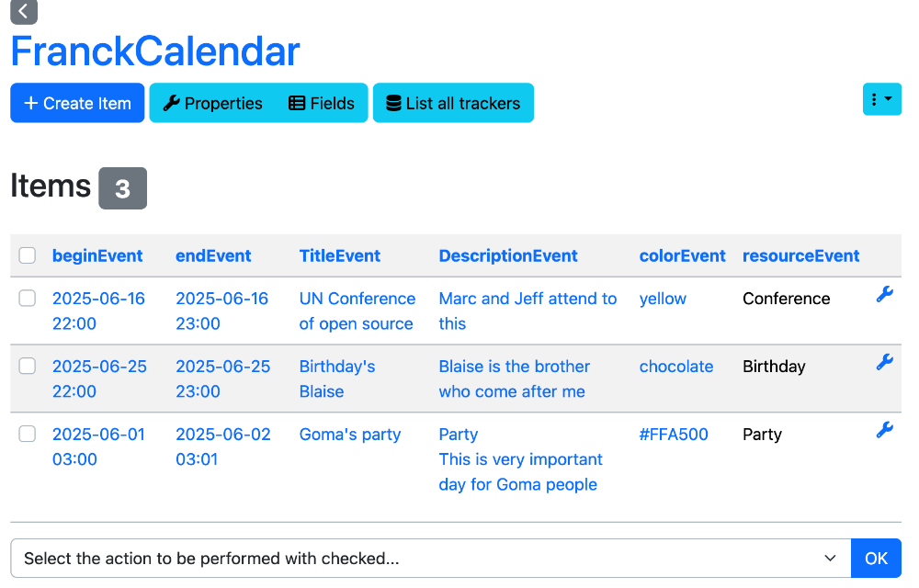Open tracker Properties with wrench icon
This screenshot has height=588, width=919.
[212, 103]
